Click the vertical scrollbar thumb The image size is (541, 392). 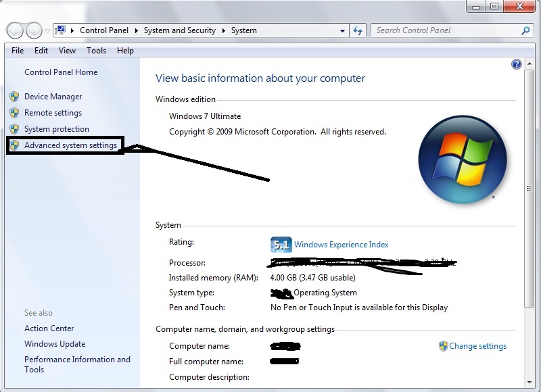[x=530, y=189]
